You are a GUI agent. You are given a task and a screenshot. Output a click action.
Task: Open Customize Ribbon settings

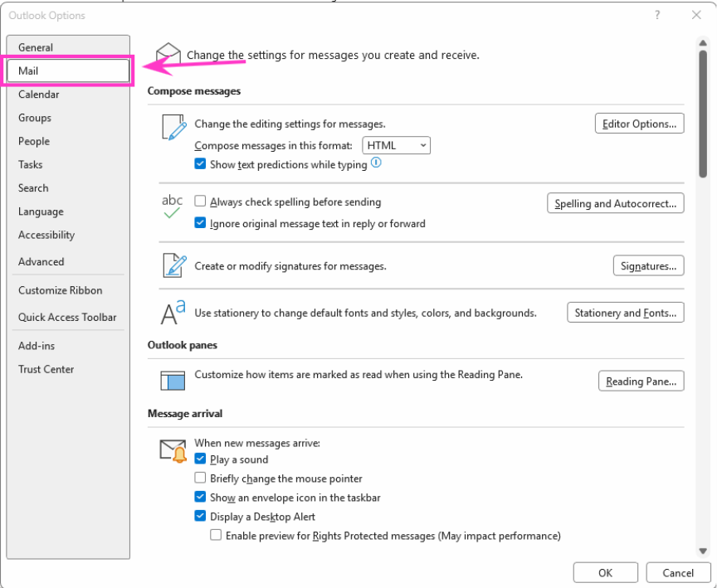(x=68, y=290)
